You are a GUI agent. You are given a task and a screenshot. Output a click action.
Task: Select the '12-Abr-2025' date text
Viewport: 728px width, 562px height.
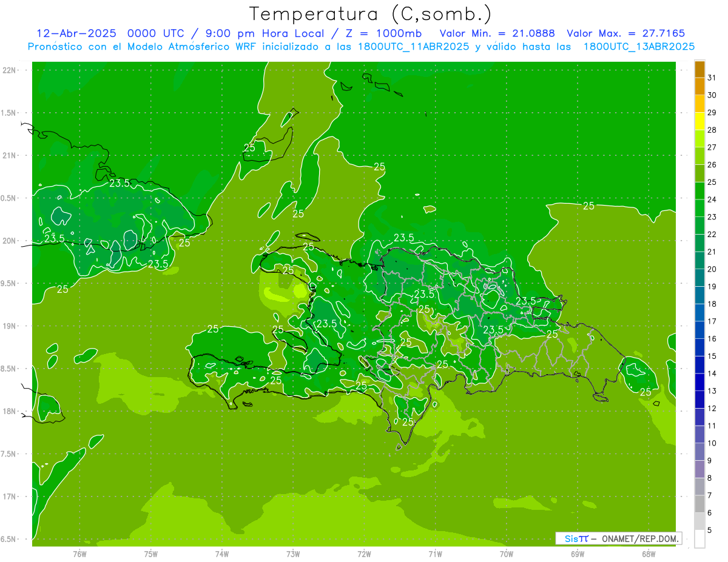[76, 33]
